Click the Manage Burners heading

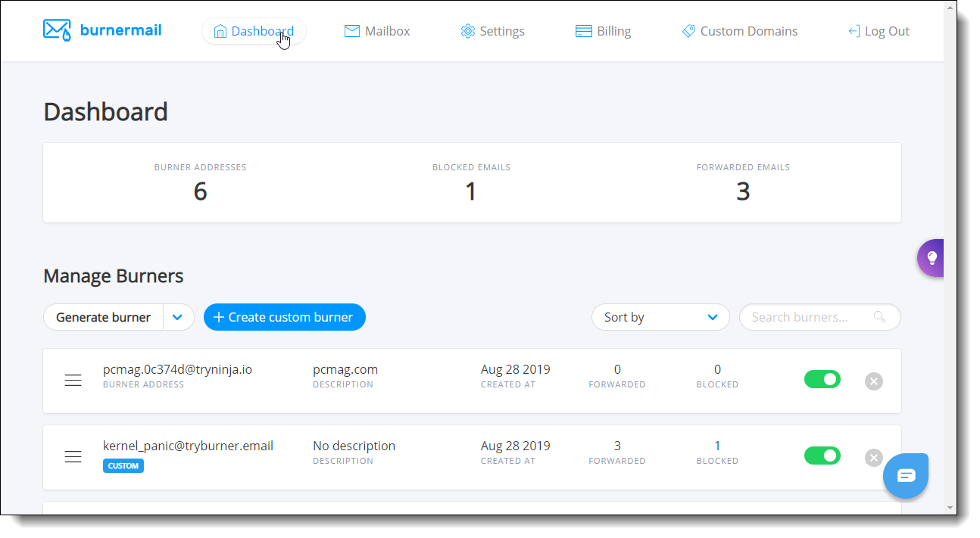(x=114, y=276)
